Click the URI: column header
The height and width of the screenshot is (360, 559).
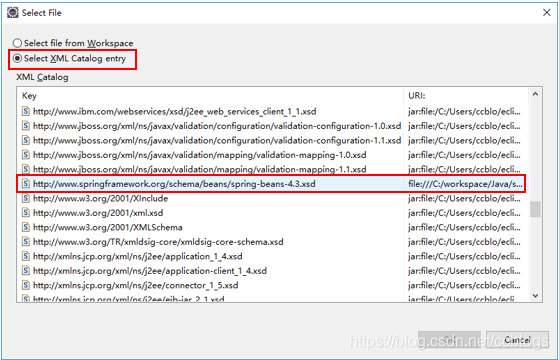416,96
